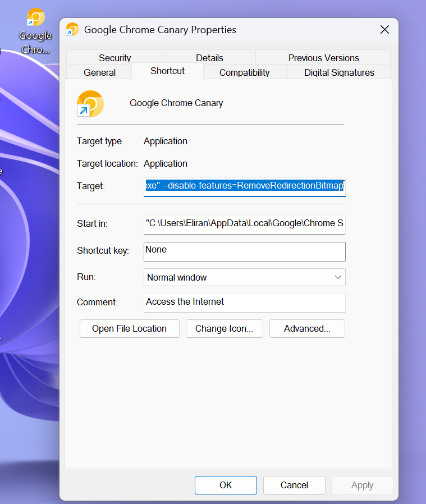Click the Start in text field

point(244,223)
